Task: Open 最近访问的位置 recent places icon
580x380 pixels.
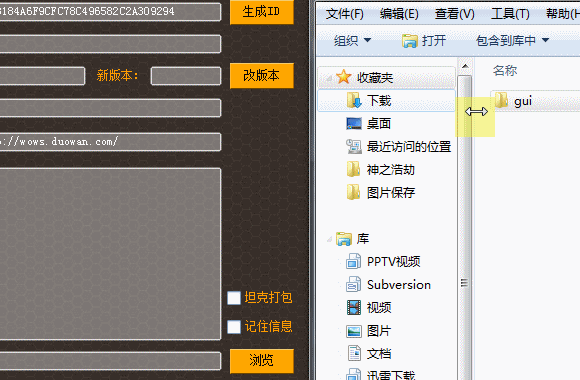Action: 354,147
